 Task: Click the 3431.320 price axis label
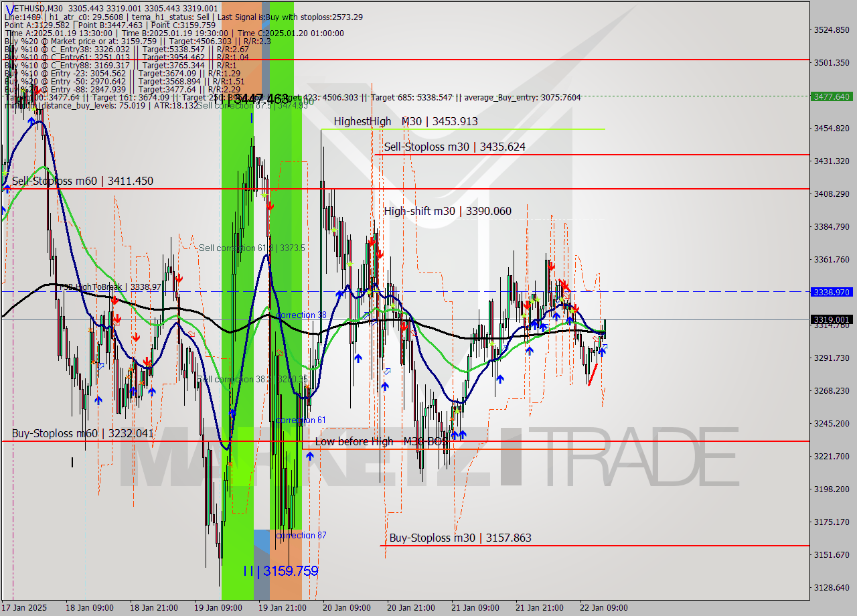pos(832,161)
